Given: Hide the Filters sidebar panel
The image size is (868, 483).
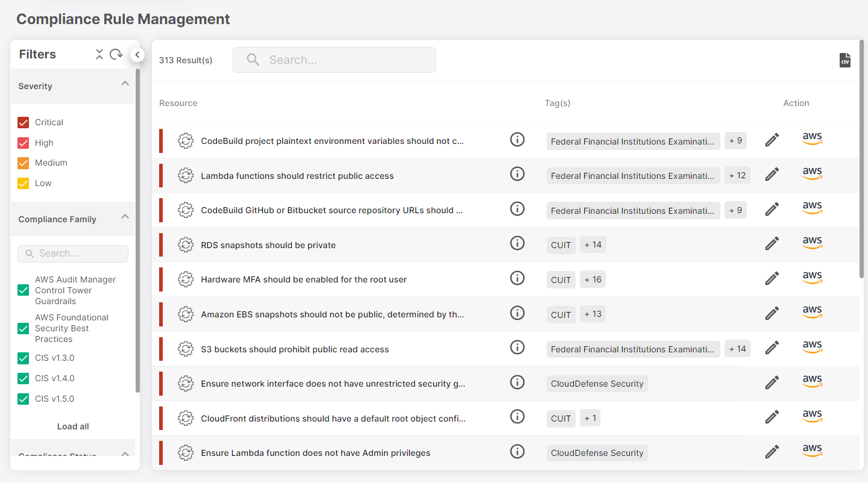Looking at the screenshot, I should tap(137, 55).
